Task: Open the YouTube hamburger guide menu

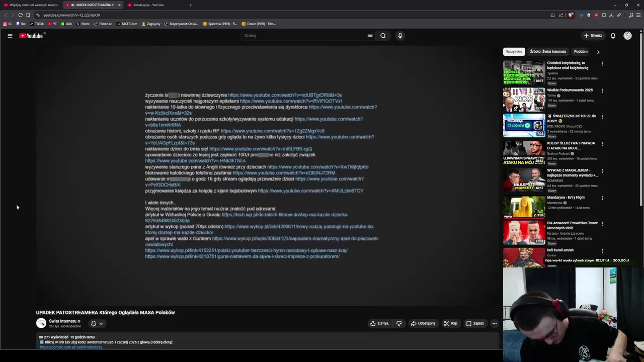Action: coord(10,36)
